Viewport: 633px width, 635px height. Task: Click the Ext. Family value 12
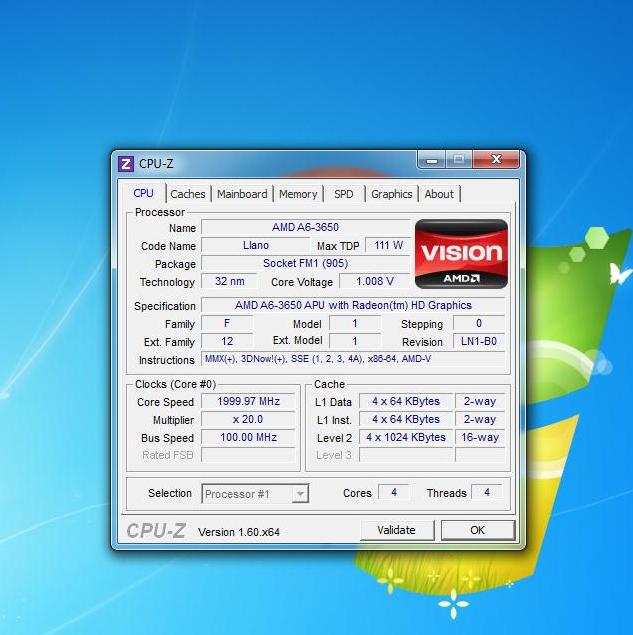click(227, 341)
